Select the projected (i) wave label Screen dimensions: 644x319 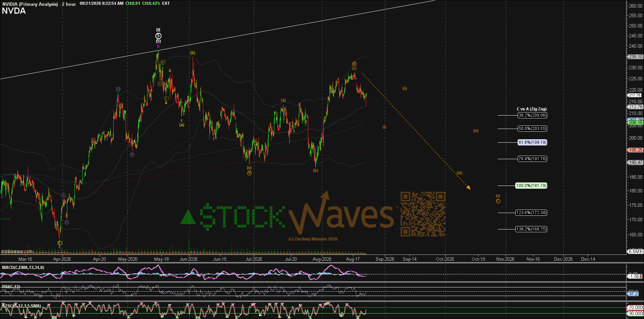(384, 127)
